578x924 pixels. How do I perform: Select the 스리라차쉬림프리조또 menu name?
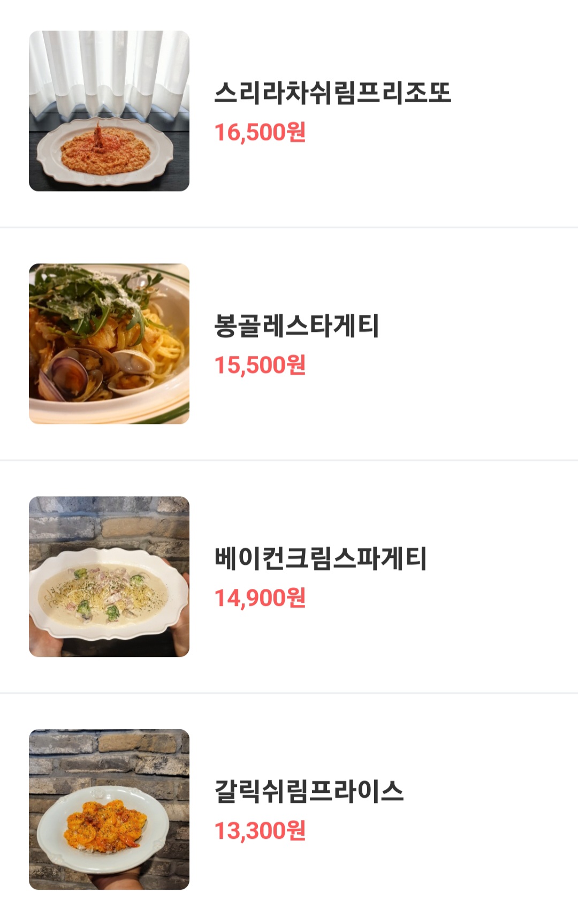tap(332, 93)
